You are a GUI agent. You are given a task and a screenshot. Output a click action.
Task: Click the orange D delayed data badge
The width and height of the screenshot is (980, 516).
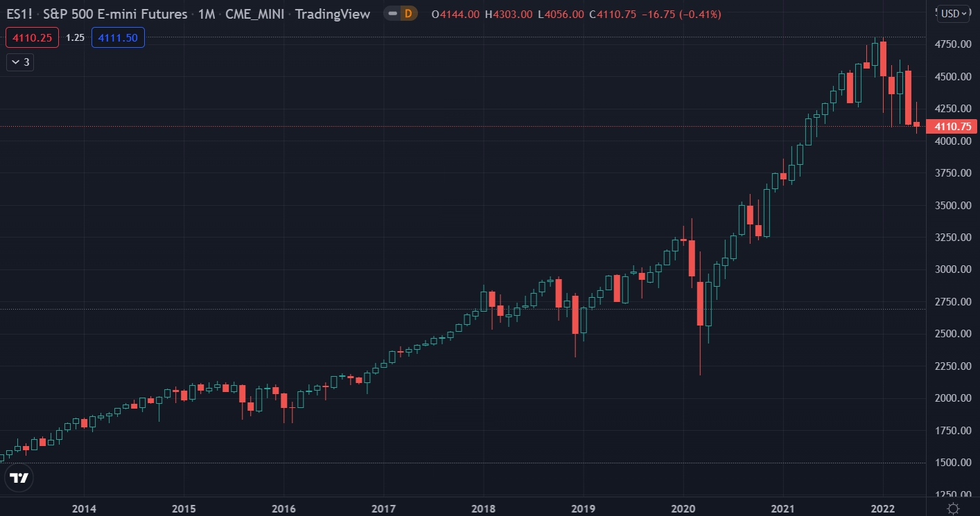[x=408, y=13]
